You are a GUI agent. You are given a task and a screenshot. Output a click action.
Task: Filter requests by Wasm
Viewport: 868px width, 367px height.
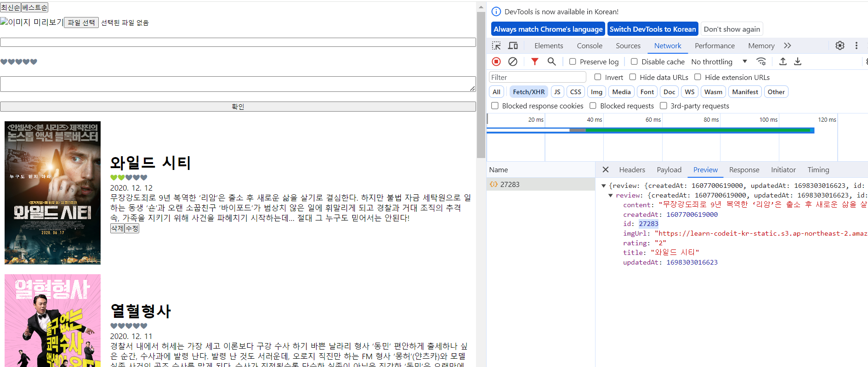click(713, 92)
